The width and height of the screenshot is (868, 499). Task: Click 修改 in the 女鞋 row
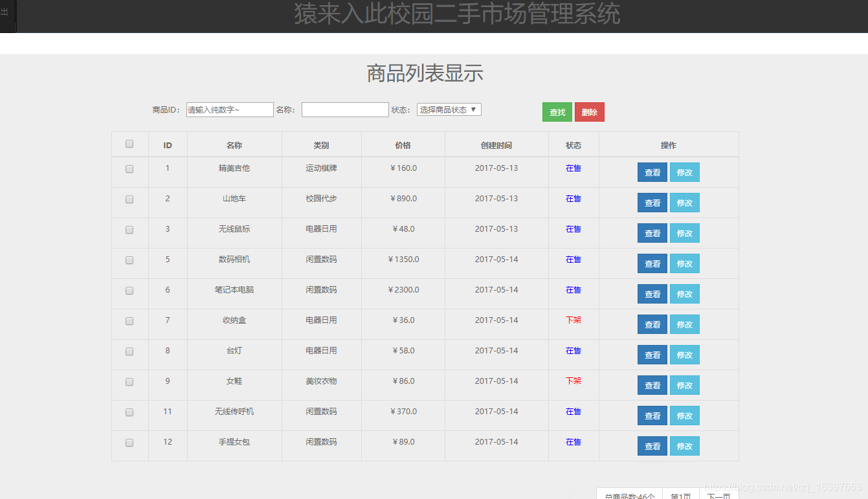(685, 385)
